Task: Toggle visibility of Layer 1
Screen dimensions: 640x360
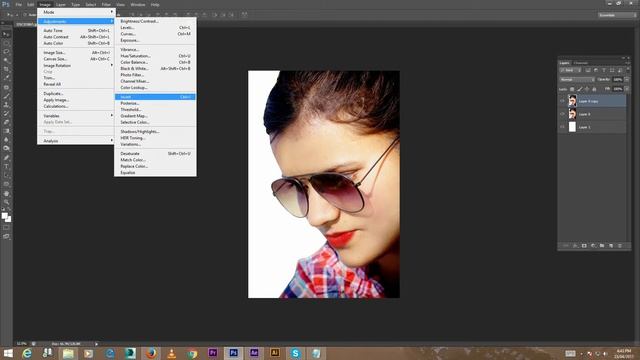Action: 562,127
